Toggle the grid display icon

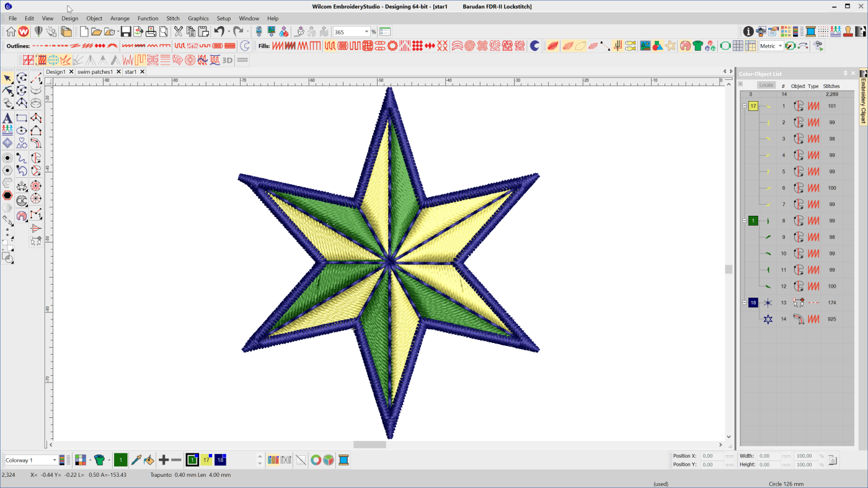[x=737, y=46]
